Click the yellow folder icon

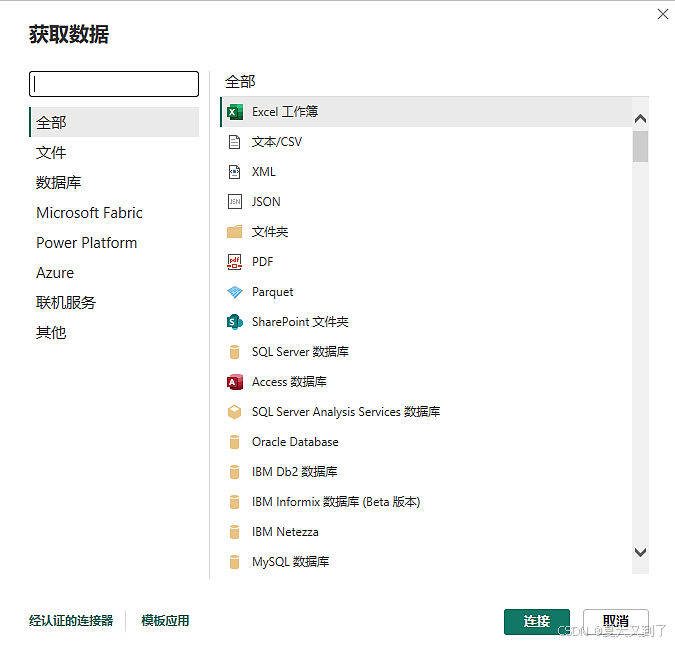[x=235, y=232]
